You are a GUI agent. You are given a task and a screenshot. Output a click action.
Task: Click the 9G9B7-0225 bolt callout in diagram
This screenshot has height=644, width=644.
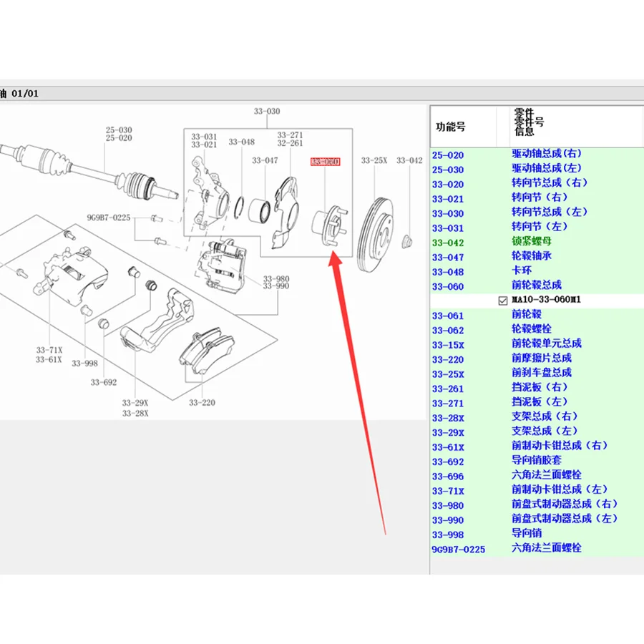click(109, 218)
